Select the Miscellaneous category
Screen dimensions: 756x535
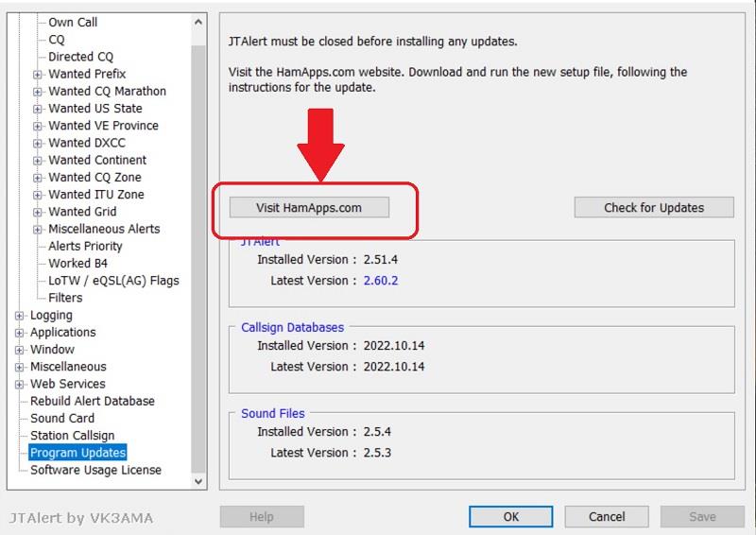[68, 367]
